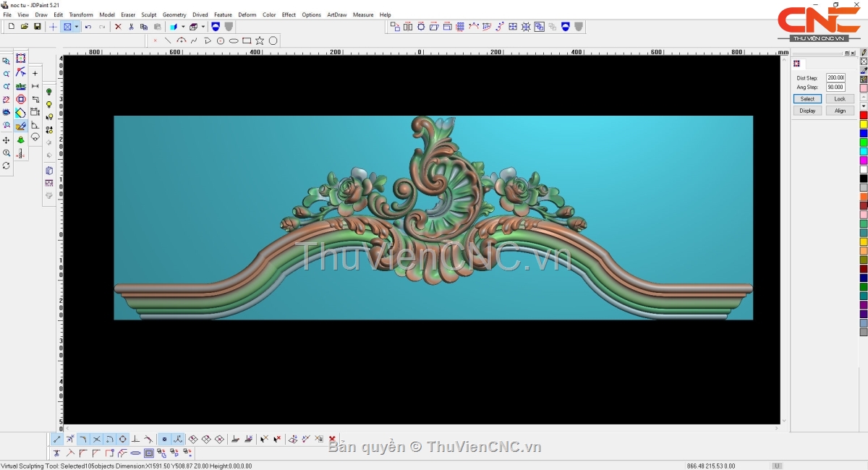
Task: Pick the red color swatch
Action: pos(863,116)
